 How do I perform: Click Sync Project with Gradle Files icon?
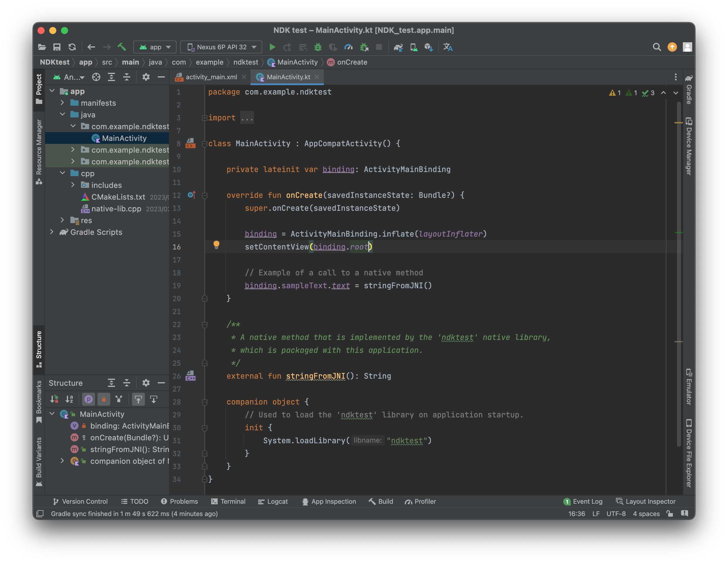tap(398, 47)
